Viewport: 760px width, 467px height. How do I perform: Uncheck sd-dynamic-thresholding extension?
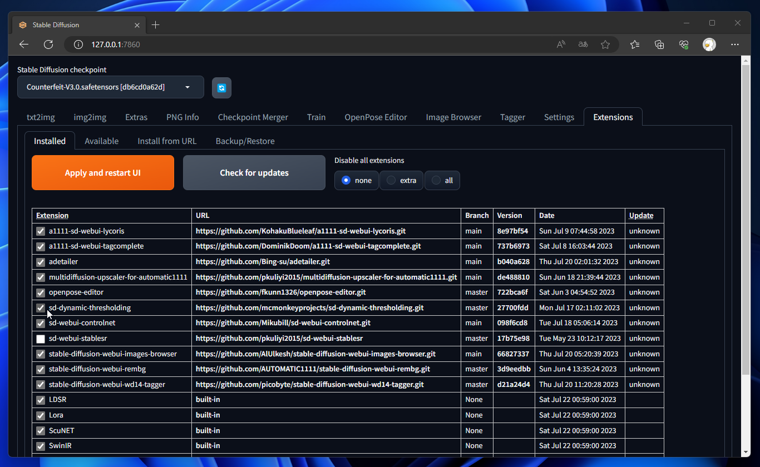pos(41,308)
